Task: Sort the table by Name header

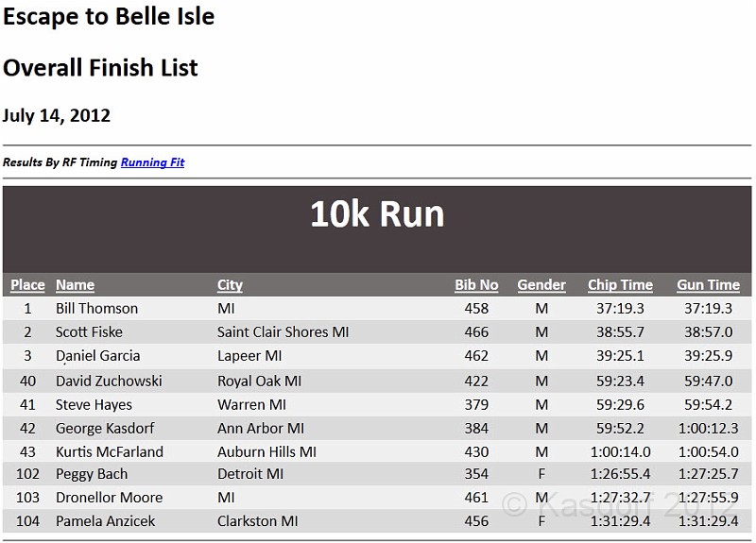Action: coord(75,285)
